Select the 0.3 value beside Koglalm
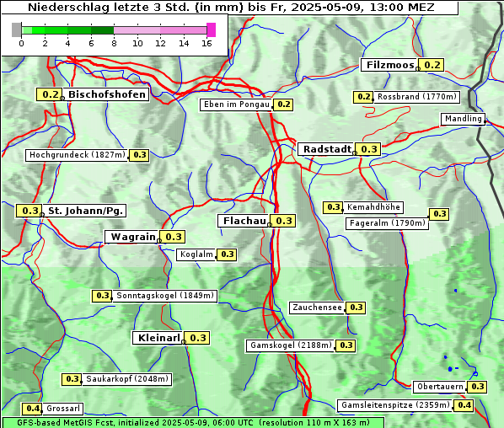 (x=227, y=254)
